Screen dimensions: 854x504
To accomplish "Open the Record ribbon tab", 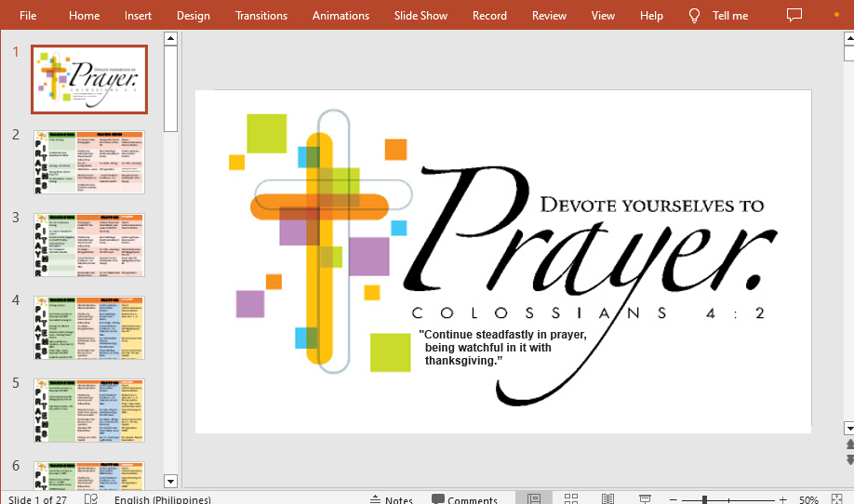I will pyautogui.click(x=489, y=15).
